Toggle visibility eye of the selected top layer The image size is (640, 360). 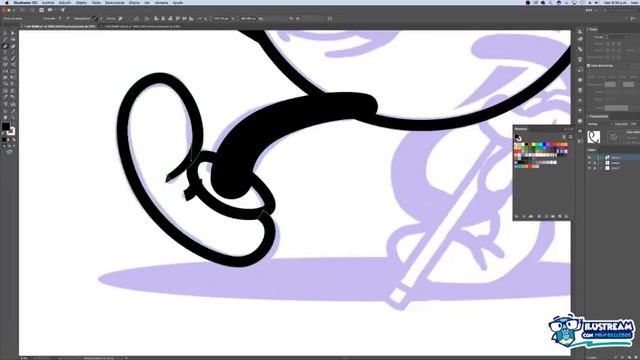[589, 158]
